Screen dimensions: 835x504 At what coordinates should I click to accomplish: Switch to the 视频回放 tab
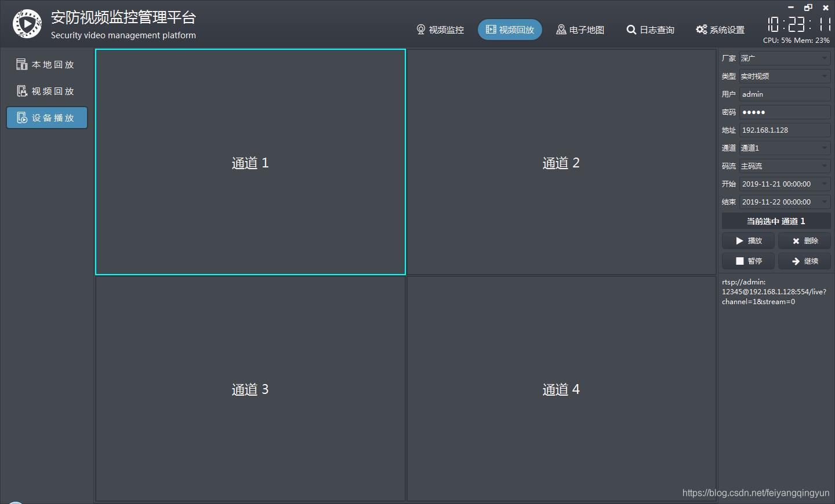pyautogui.click(x=510, y=30)
